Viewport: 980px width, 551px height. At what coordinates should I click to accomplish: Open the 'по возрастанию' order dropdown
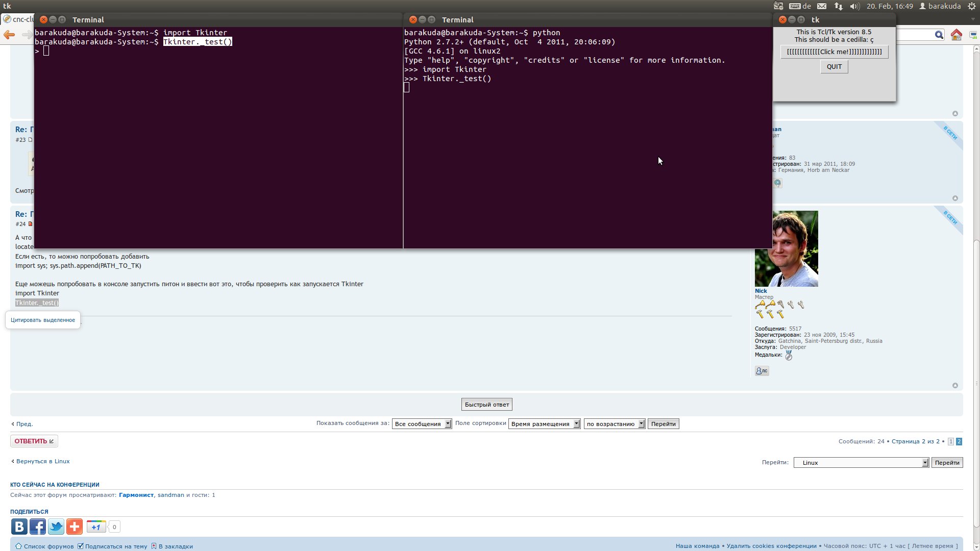click(x=615, y=424)
